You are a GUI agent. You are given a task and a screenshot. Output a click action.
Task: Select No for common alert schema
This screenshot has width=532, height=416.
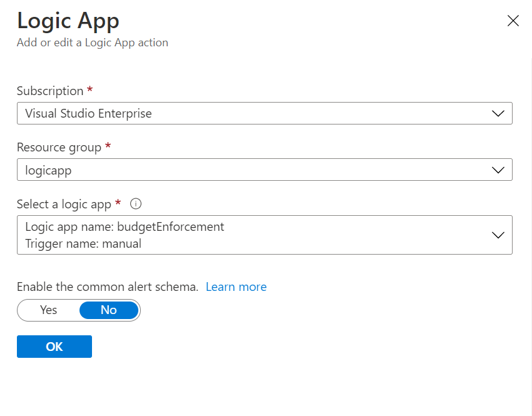109,310
